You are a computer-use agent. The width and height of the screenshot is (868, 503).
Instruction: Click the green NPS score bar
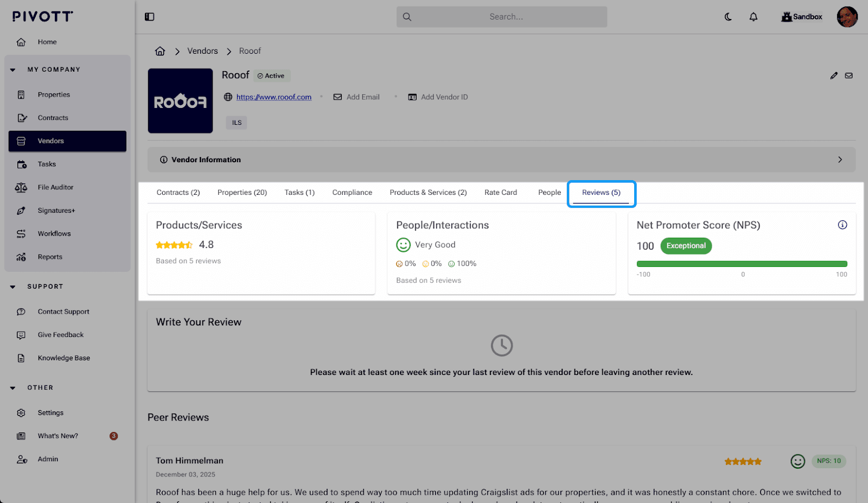click(742, 264)
